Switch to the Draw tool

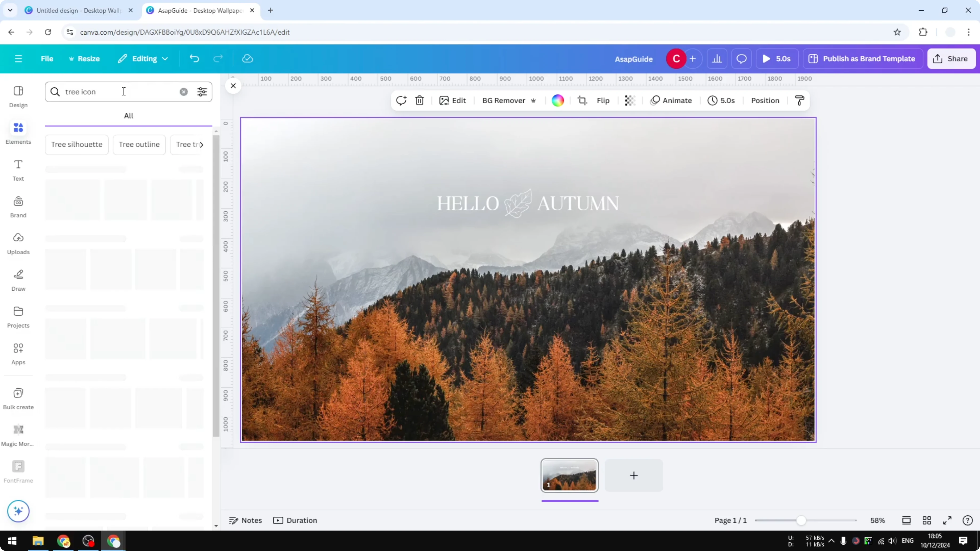[18, 280]
